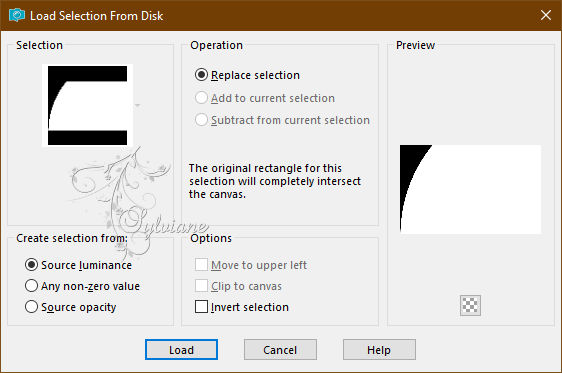Click the Cancel button
This screenshot has height=373, width=562.
click(280, 350)
